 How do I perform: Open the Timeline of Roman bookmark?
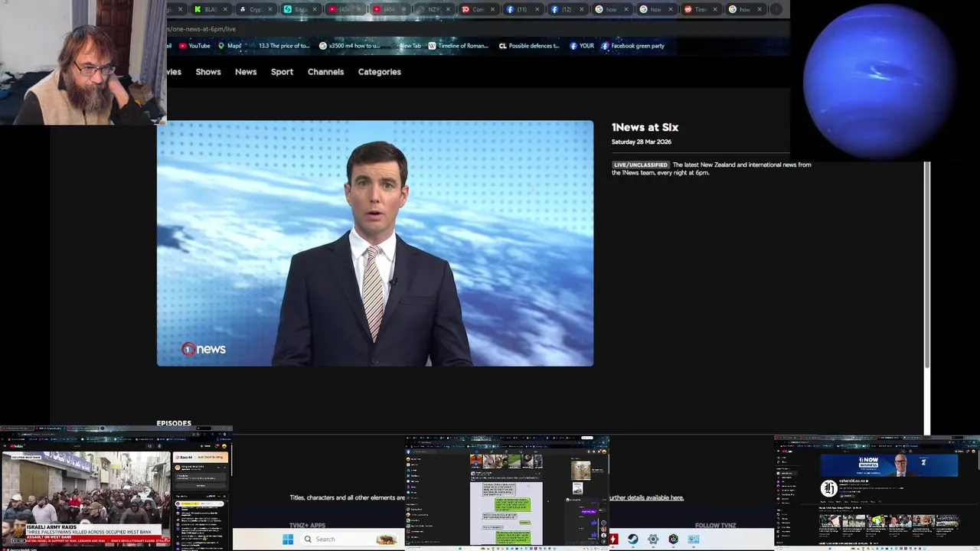coord(458,46)
